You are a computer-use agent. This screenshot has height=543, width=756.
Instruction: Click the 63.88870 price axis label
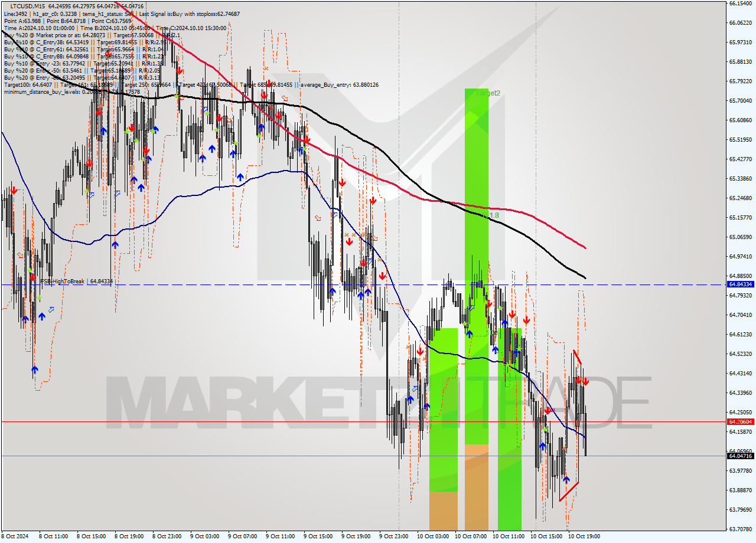pyautogui.click(x=740, y=490)
